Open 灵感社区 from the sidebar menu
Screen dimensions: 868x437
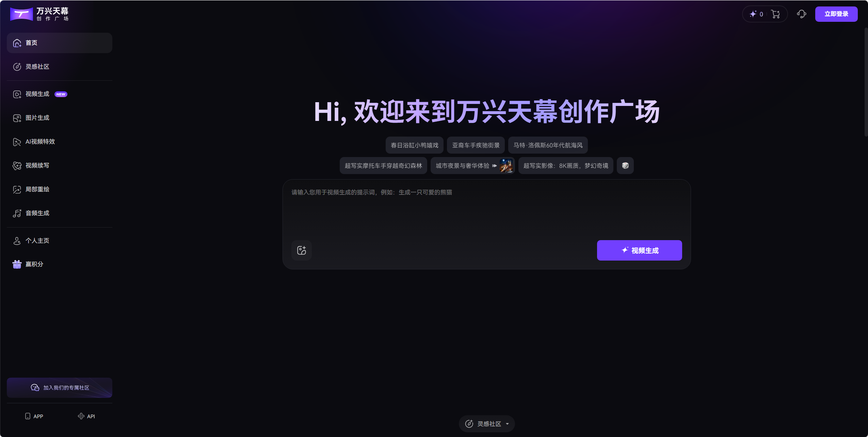click(38, 66)
